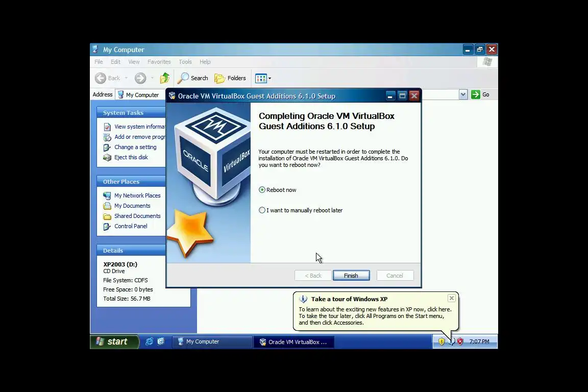Click the Search magnifier toolbar button
588x392 pixels.
[193, 78]
